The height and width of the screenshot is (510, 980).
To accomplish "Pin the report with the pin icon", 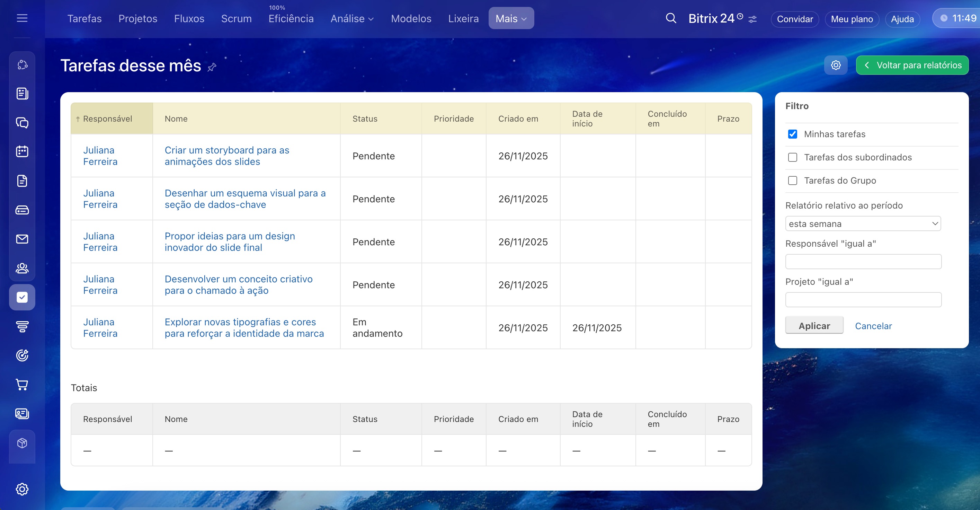I will 212,67.
